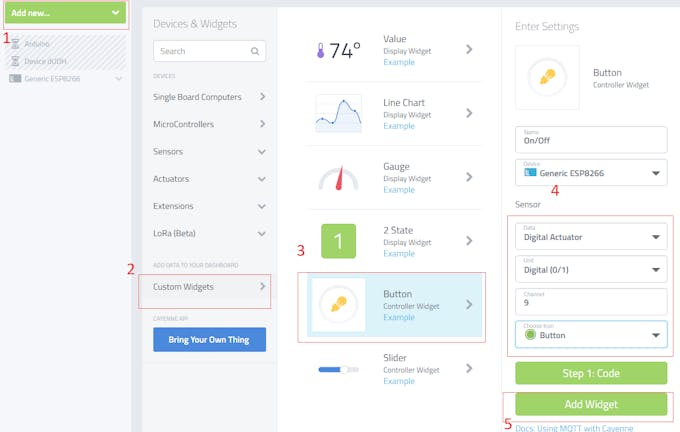
Task: Click the arrow next to 2 State
Action: tap(469, 241)
